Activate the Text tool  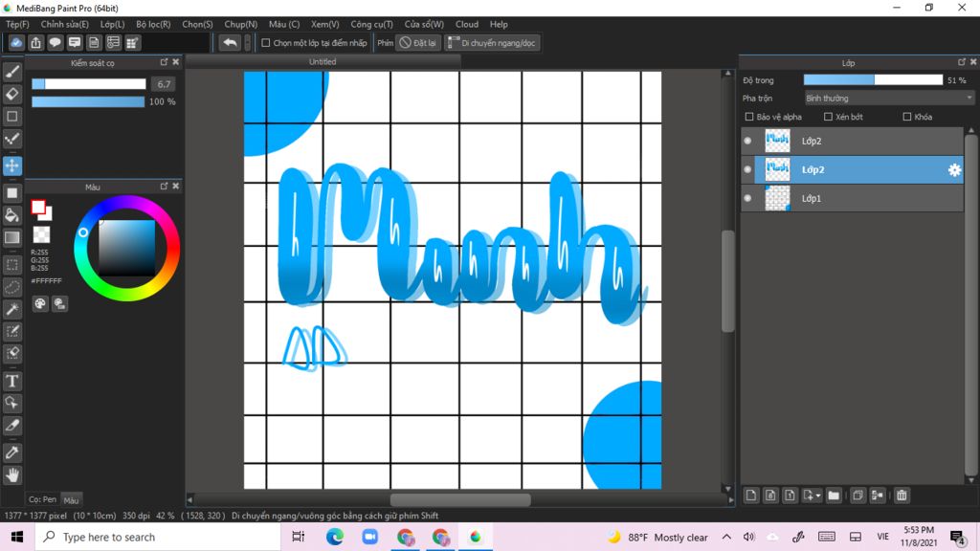pos(11,381)
